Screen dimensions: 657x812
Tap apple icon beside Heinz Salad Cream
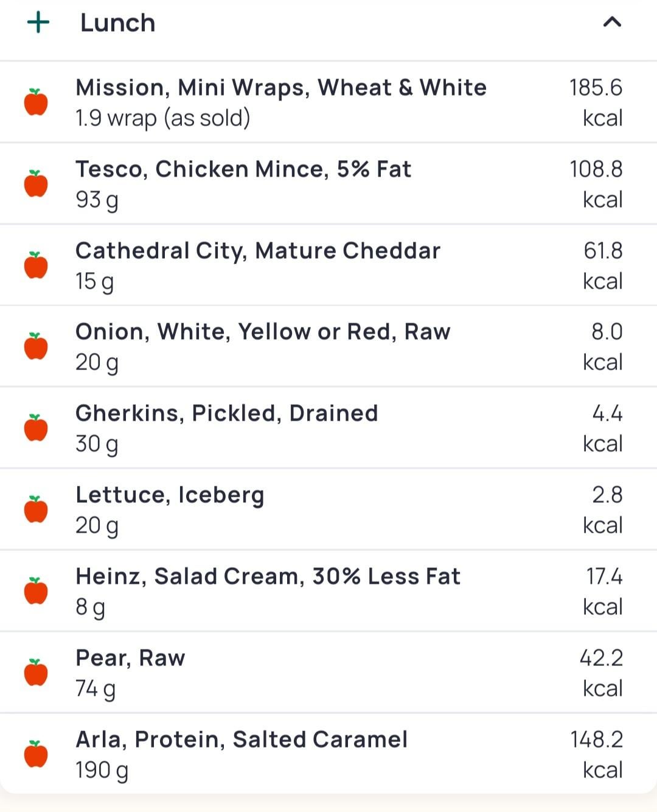pos(36,591)
